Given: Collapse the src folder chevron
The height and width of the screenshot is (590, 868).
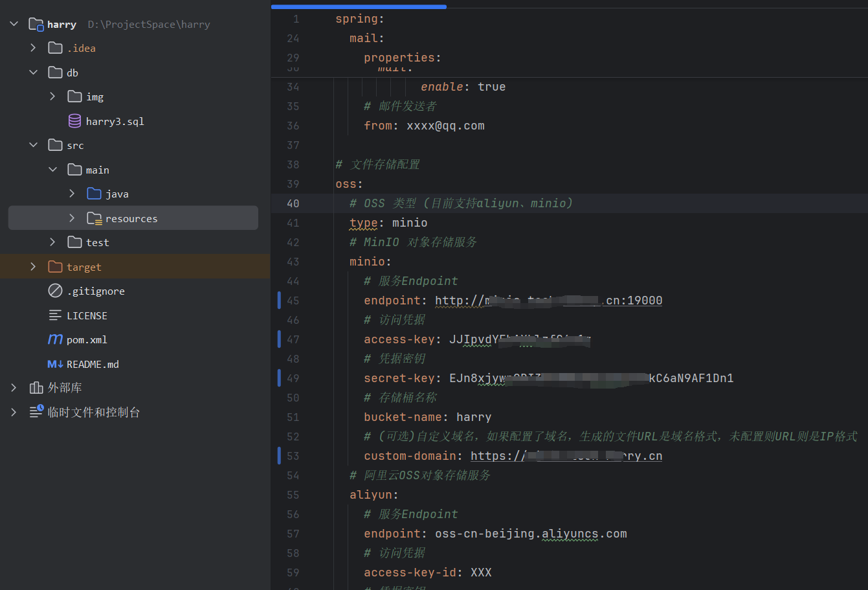Looking at the screenshot, I should (x=33, y=145).
